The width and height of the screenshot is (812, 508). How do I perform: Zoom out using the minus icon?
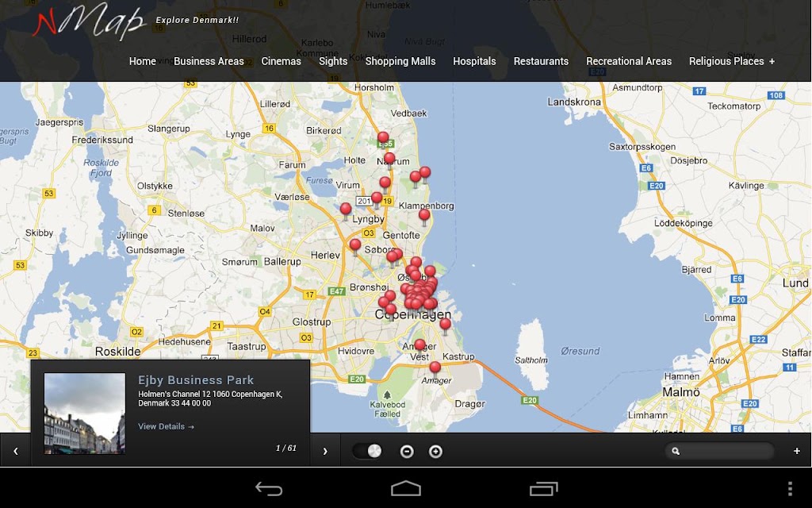(407, 452)
